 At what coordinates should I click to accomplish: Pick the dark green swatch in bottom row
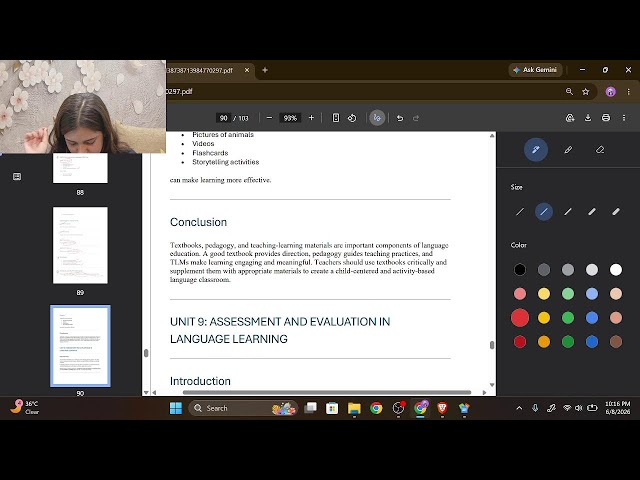pos(568,342)
